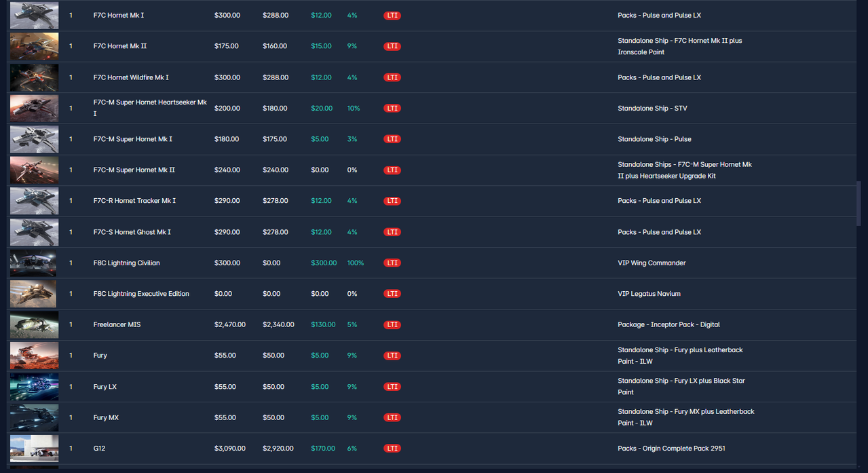The width and height of the screenshot is (868, 473).
Task: Click the $2,470.00 price of Freelancer MIS
Action: (230, 324)
